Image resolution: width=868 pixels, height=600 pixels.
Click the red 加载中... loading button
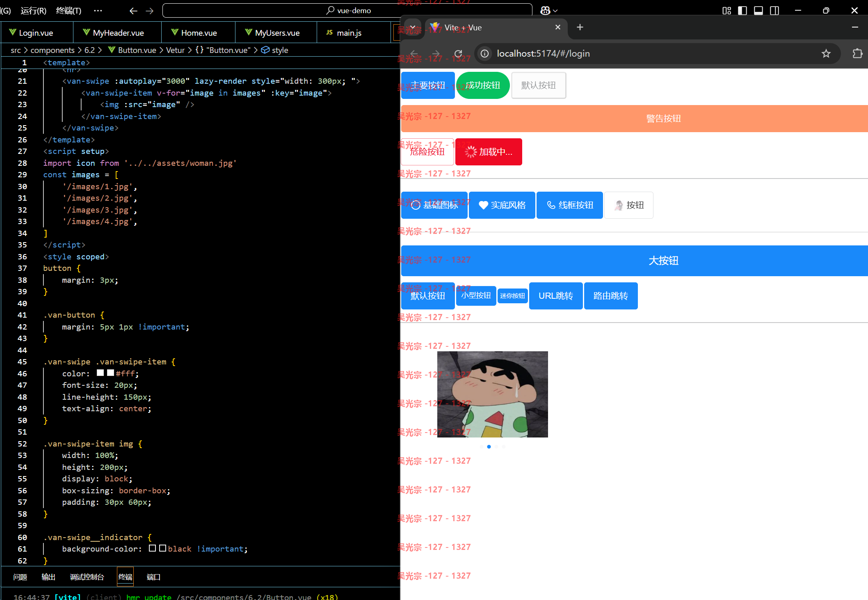point(489,152)
